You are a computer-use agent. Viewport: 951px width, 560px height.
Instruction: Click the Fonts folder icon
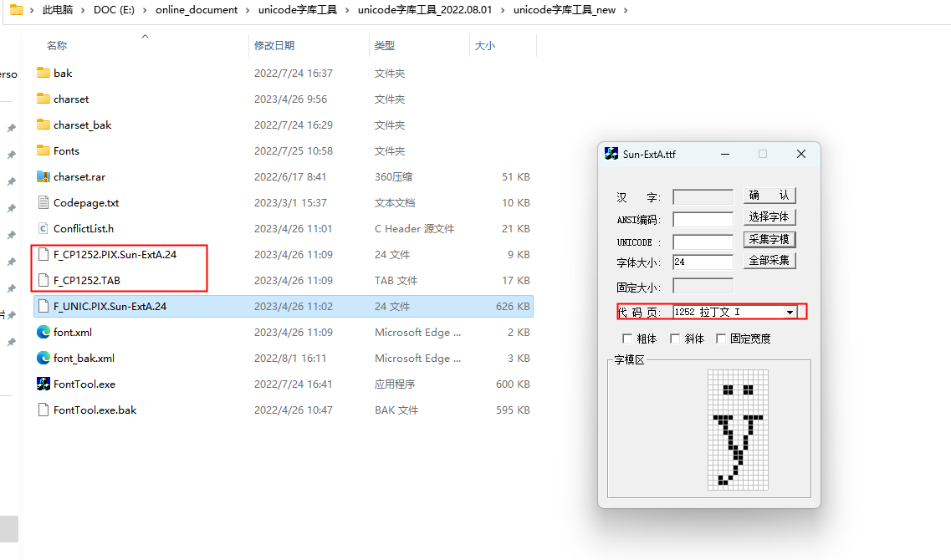[43, 151]
